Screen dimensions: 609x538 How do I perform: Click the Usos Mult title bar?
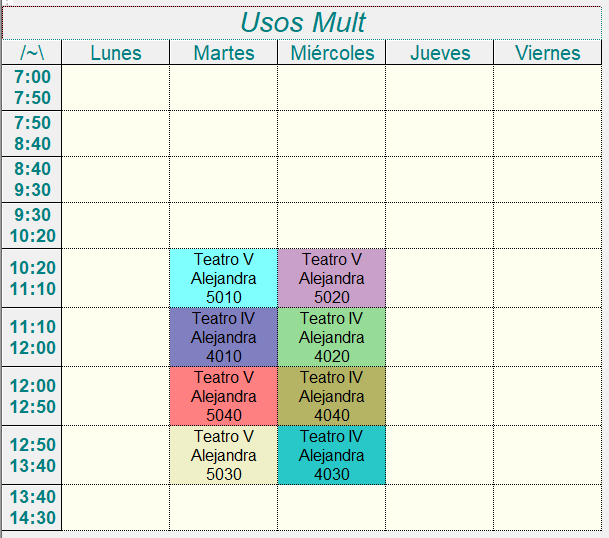pos(302,23)
